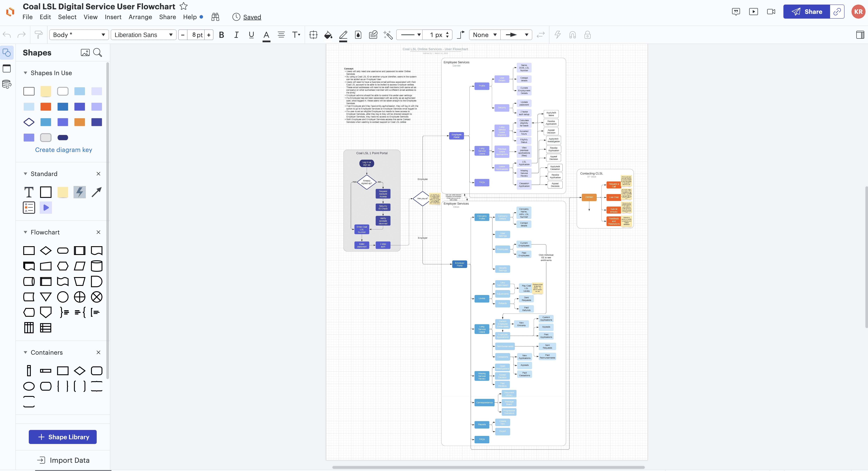Screen dimensions: 868x471
Task: Open the Data linking sidebar icon
Action: click(7, 84)
